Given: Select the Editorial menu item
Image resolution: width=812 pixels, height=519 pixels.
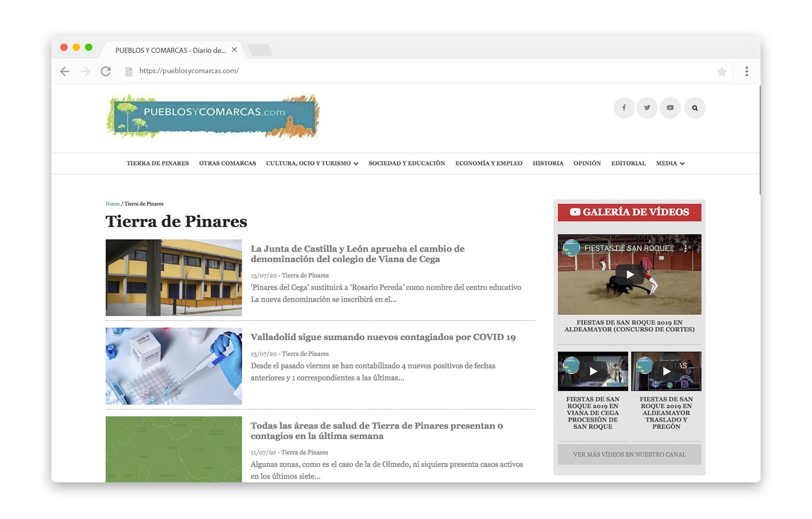Looking at the screenshot, I should pyautogui.click(x=628, y=163).
